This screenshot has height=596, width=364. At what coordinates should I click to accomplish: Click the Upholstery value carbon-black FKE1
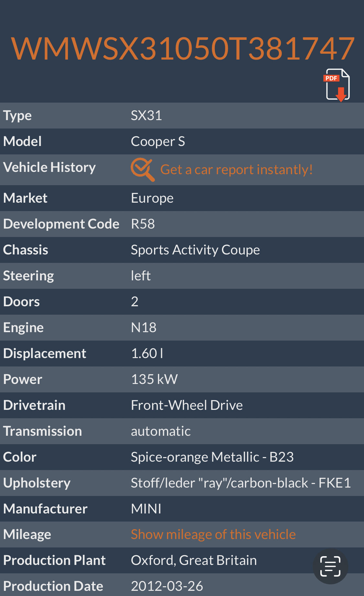click(241, 483)
